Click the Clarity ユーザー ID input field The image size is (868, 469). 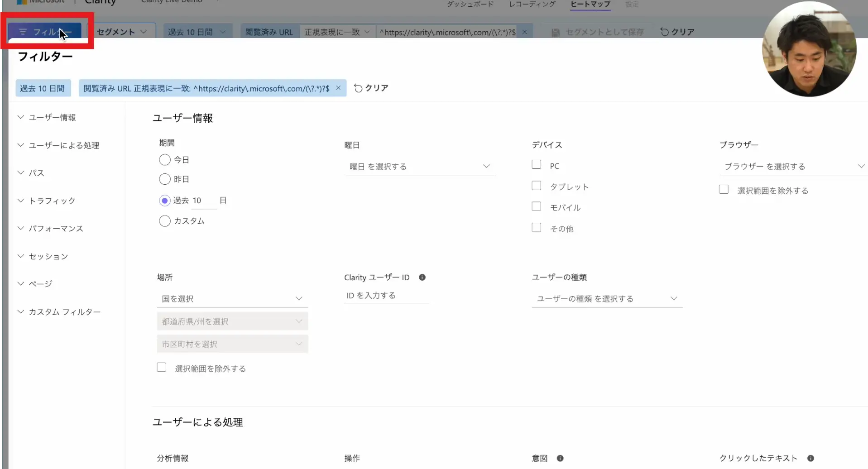386,296
